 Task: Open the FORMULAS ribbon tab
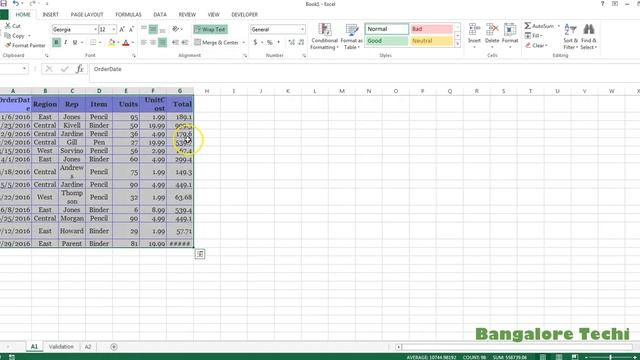[128, 14]
